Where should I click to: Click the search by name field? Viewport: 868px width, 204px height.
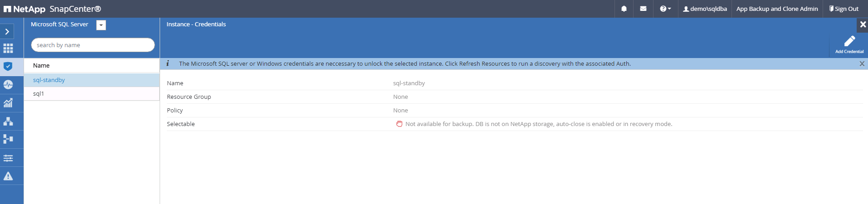click(93, 45)
